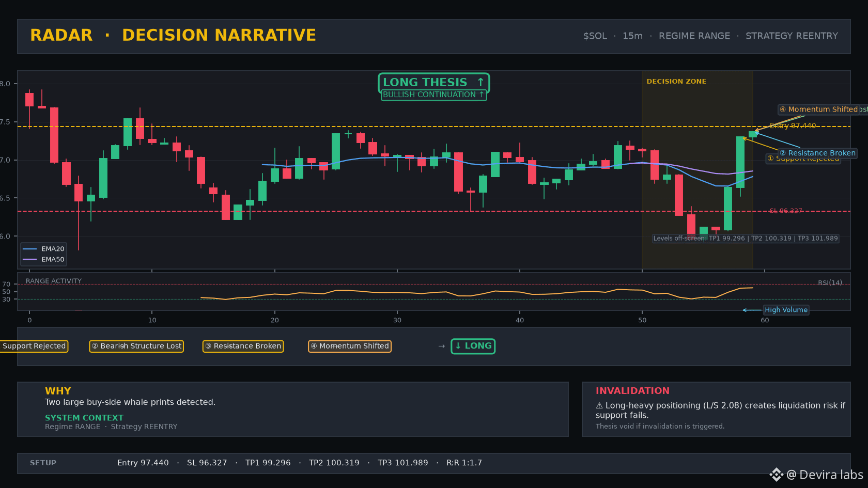Click the EMA50 purple legend entry

44,260
